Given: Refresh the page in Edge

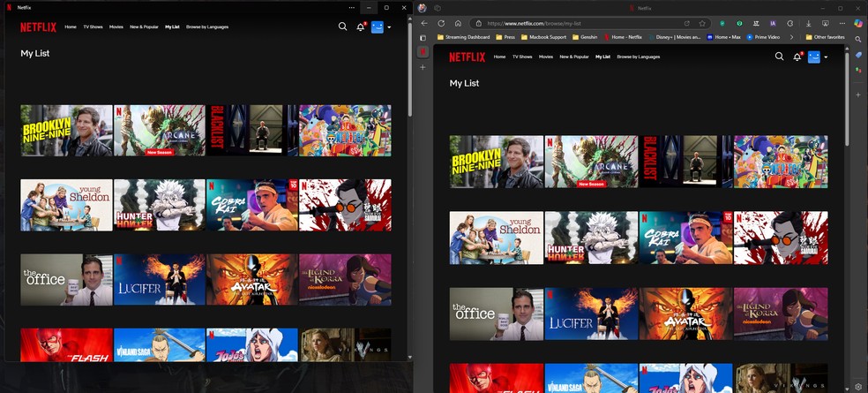Looking at the screenshot, I should [441, 23].
